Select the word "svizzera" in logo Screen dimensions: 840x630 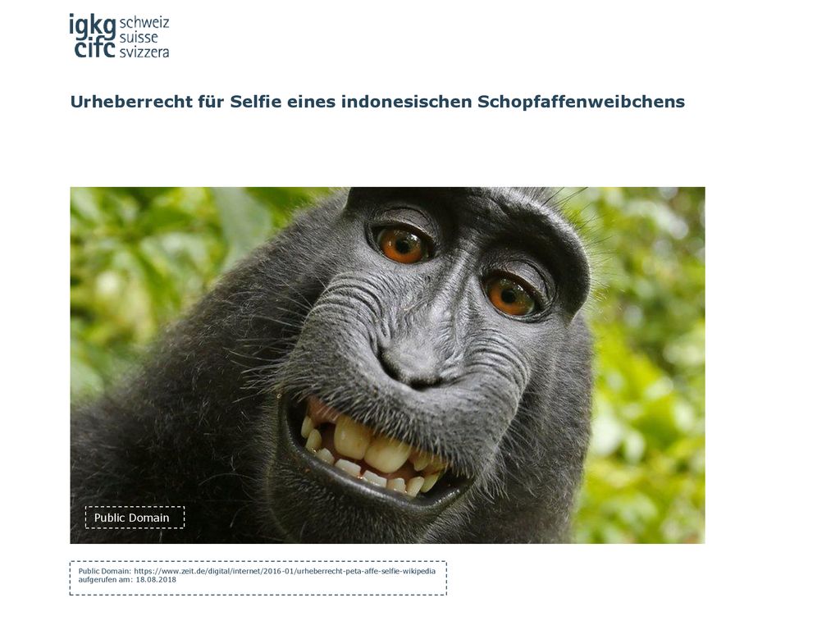[x=144, y=52]
